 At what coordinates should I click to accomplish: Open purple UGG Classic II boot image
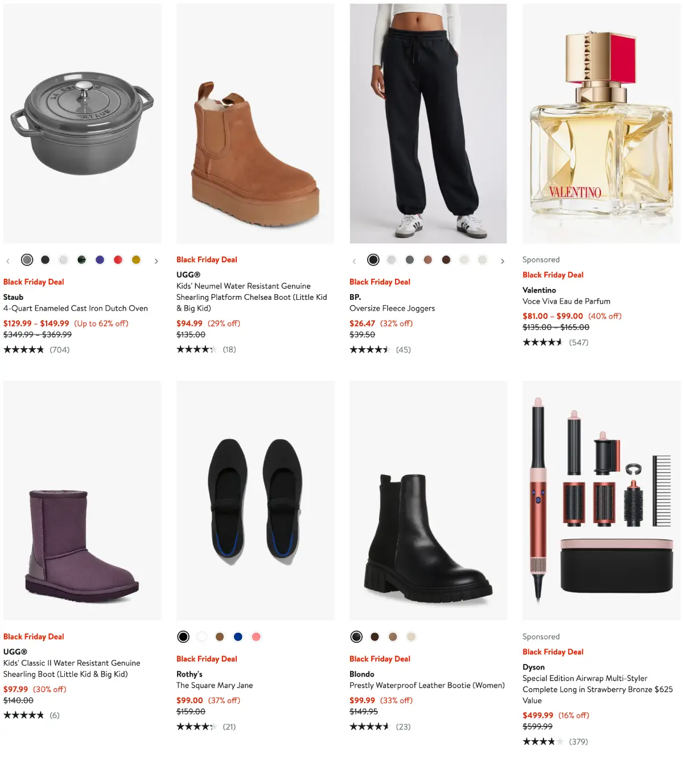pos(83,501)
